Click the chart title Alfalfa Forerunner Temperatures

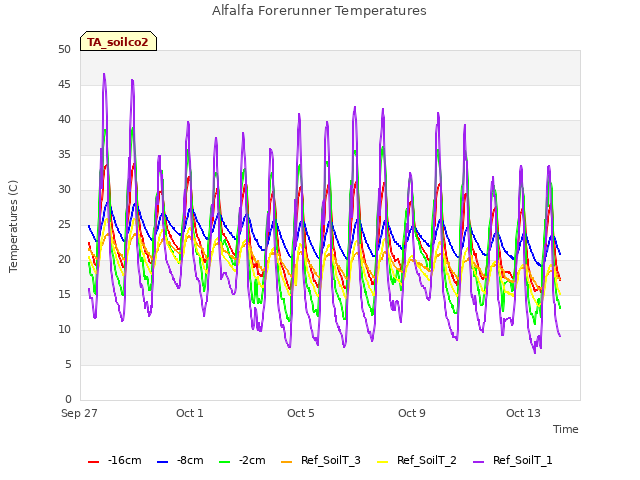319,11
